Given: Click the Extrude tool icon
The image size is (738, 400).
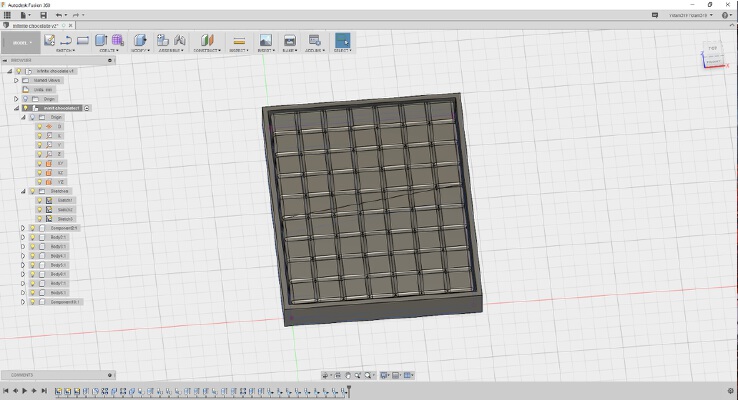Looking at the screenshot, I should [x=101, y=40].
